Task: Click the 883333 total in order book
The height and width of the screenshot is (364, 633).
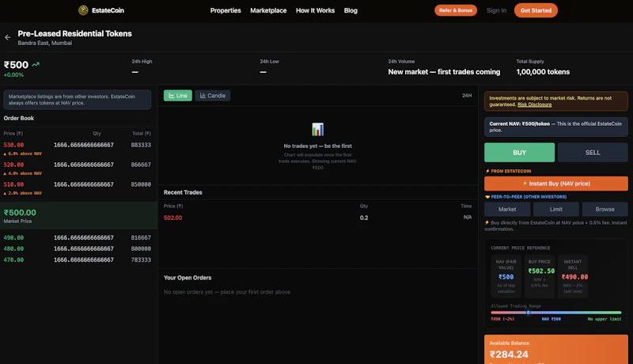Action: tap(141, 145)
